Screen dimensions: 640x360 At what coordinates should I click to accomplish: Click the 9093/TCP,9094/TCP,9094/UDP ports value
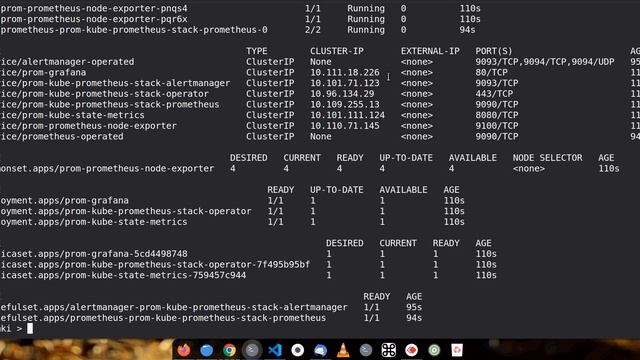tap(544, 62)
